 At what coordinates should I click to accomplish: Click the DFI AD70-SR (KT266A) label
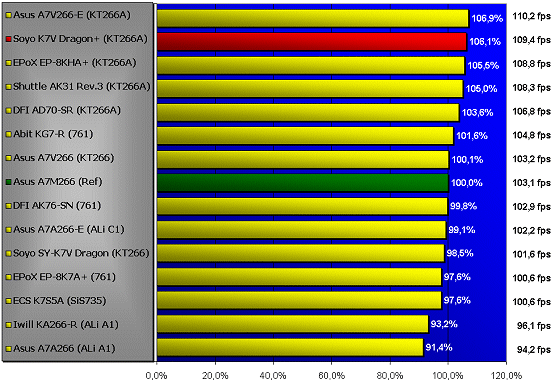pos(67,110)
